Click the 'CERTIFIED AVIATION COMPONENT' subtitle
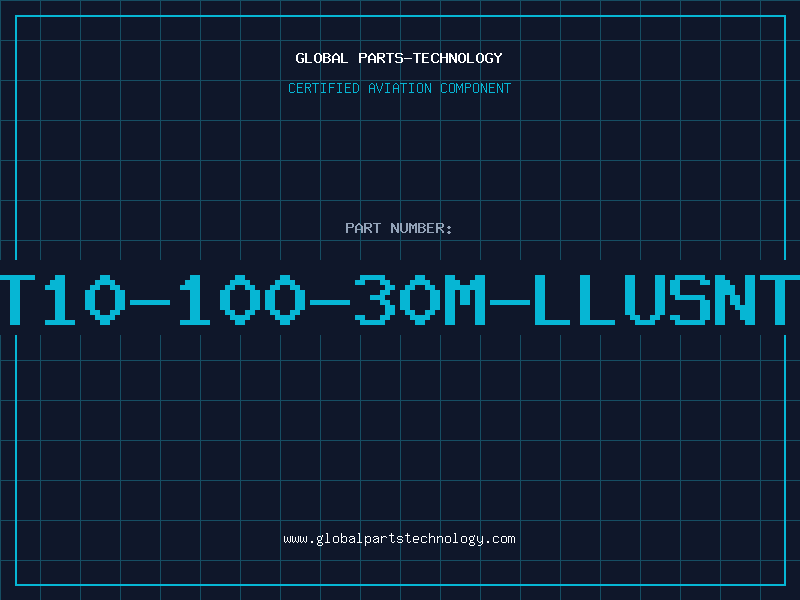Screen dimensions: 800x600 pos(399,88)
